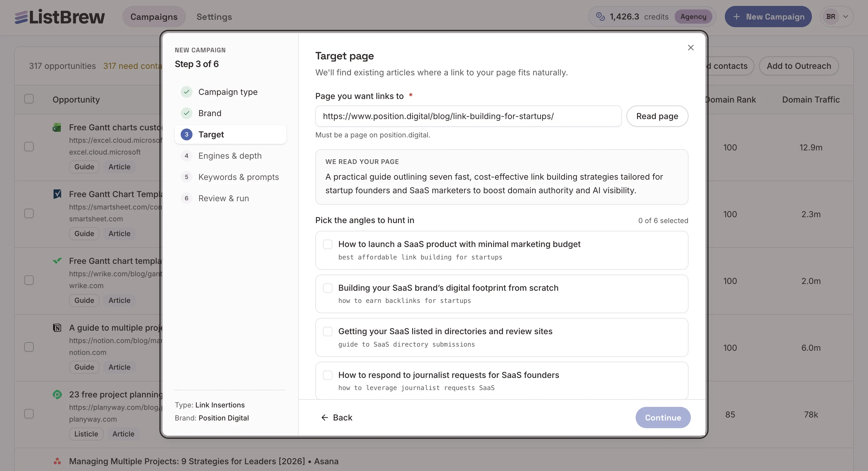
Task: Click the page URL input field
Action: coord(468,116)
